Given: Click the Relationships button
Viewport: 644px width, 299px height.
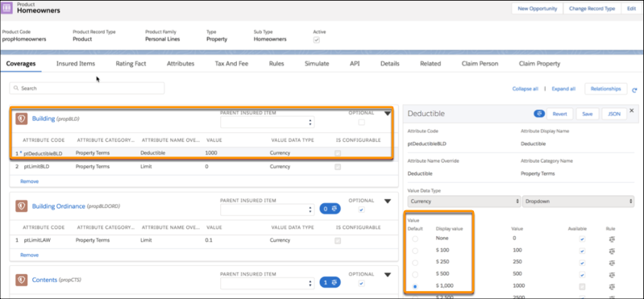Looking at the screenshot, I should pos(606,89).
